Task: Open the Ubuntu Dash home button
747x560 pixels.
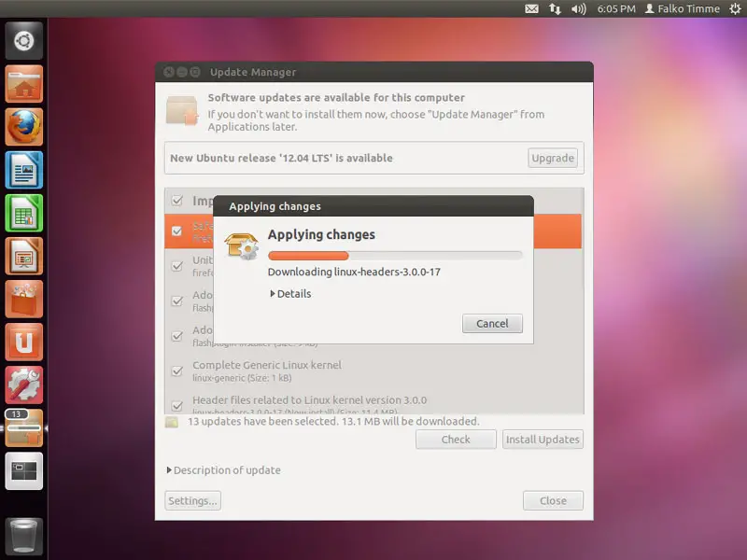Action: [24, 41]
